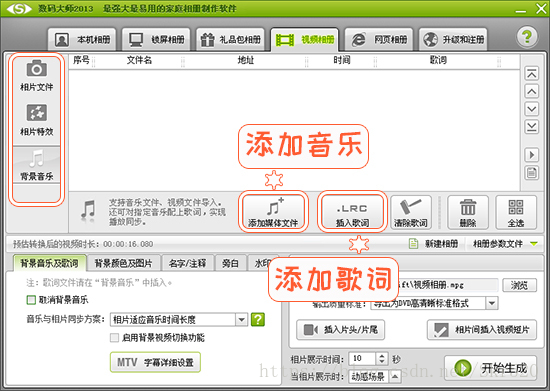Click the 文件名 column header
550x391 pixels.
click(x=139, y=60)
